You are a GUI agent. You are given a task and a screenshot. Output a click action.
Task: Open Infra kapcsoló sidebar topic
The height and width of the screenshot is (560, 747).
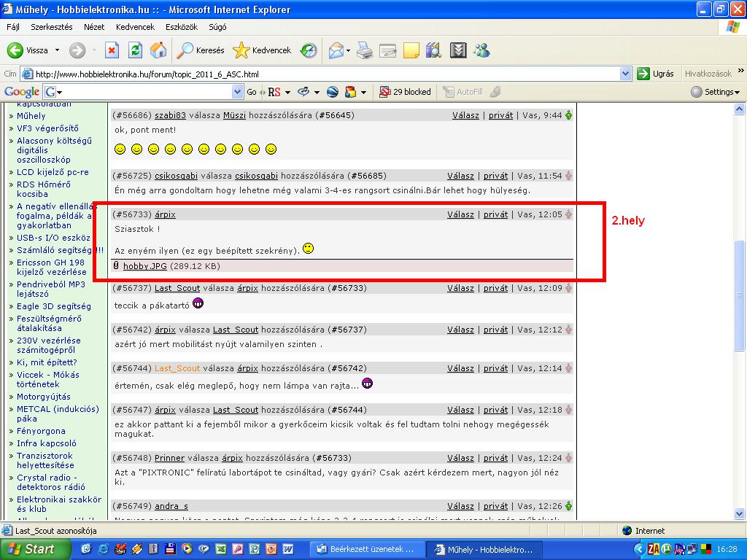(x=46, y=443)
